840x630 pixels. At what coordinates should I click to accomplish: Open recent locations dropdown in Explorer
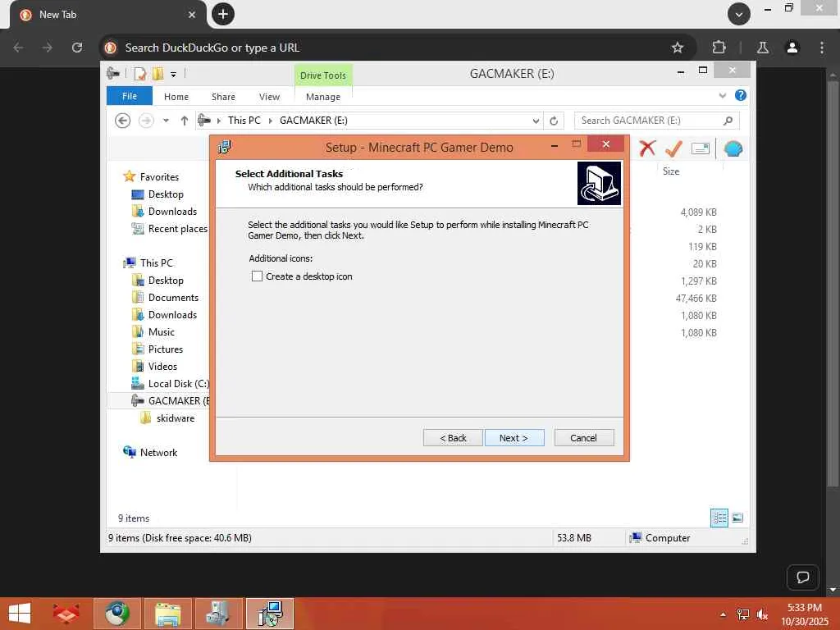click(166, 121)
